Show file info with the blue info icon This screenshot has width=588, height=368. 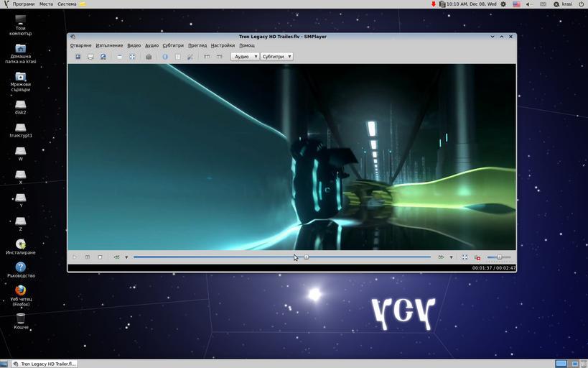164,57
